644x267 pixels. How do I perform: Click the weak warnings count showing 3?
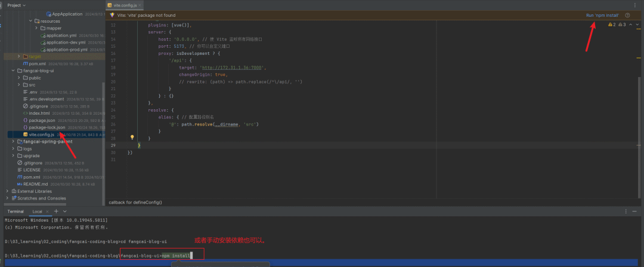pos(622,24)
